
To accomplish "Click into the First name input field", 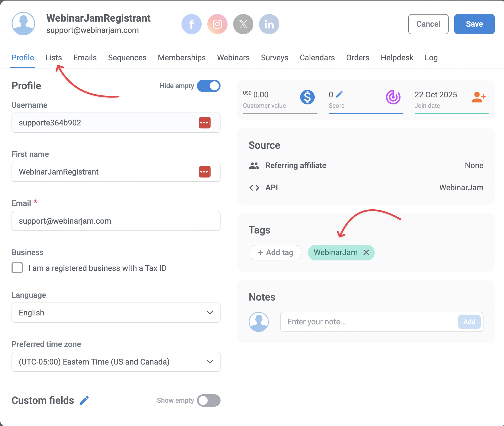I will 116,172.
